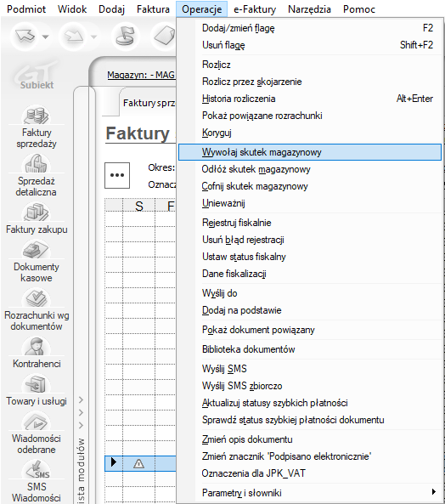Click the flag toolbar icon
445x504 pixels.
(125, 37)
